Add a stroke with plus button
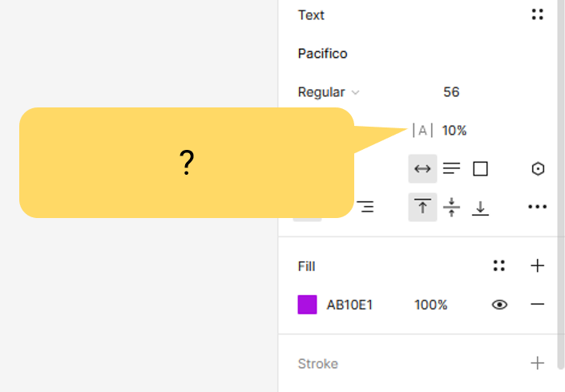This screenshot has width=565, height=392. pyautogui.click(x=538, y=363)
